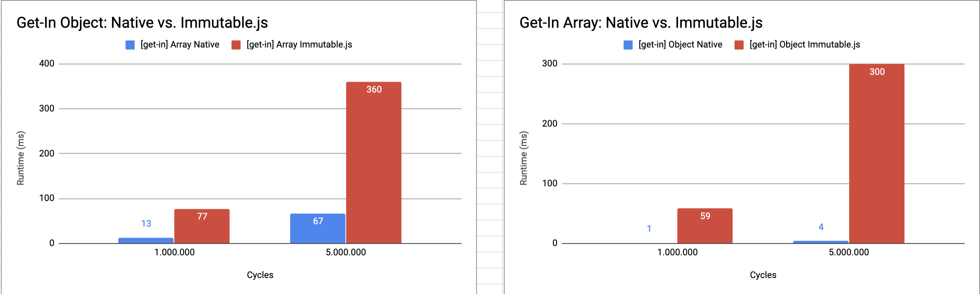Image resolution: width=980 pixels, height=294 pixels.
Task: Click the '100' y-axis value in right chart
Action: click(x=550, y=183)
